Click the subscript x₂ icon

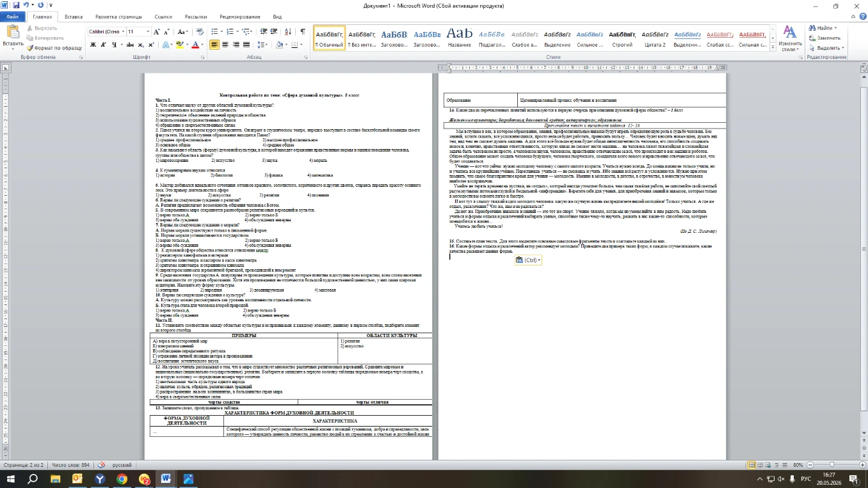(140, 45)
